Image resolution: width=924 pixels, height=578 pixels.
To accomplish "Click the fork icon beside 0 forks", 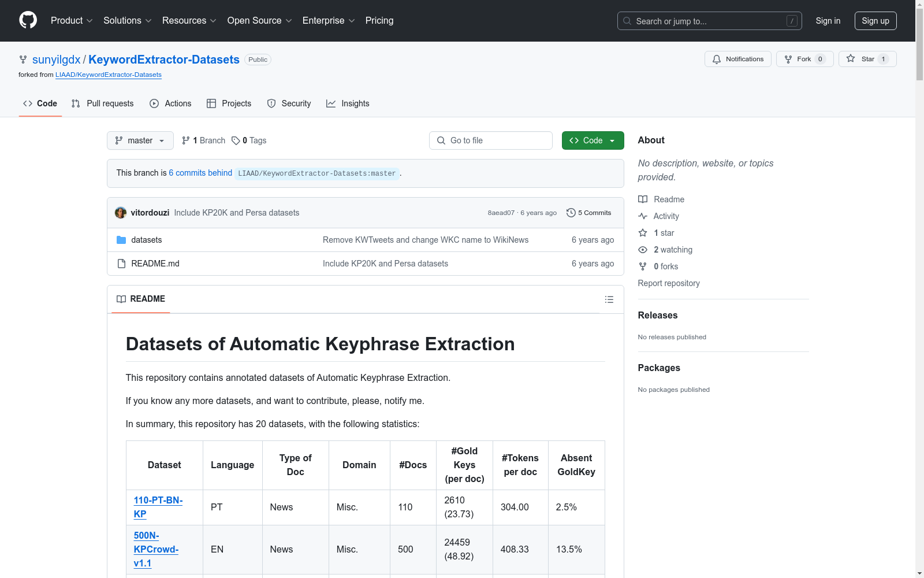I will 643,266.
